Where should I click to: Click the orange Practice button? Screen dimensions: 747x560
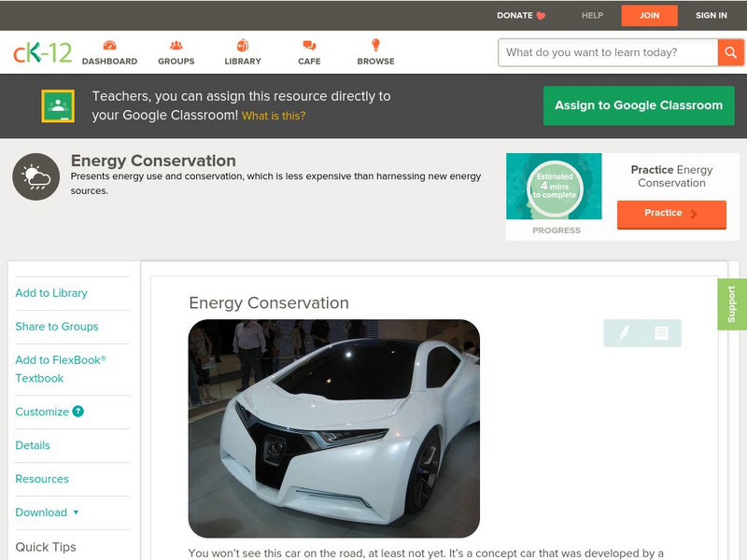(x=671, y=215)
